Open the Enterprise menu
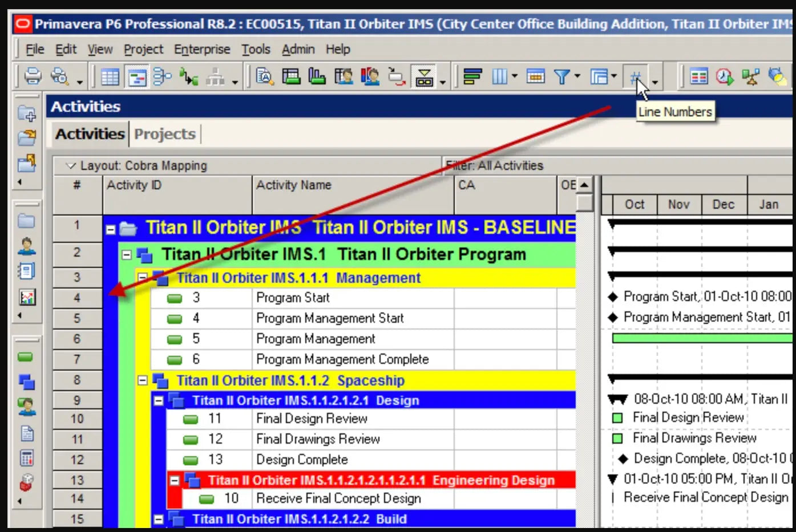This screenshot has height=532, width=796. pyautogui.click(x=202, y=49)
